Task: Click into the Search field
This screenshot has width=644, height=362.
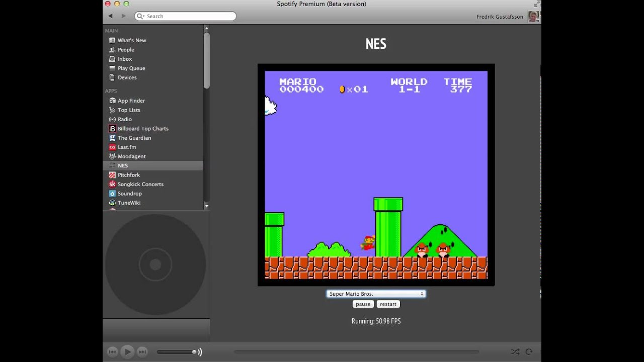Action: tap(185, 16)
